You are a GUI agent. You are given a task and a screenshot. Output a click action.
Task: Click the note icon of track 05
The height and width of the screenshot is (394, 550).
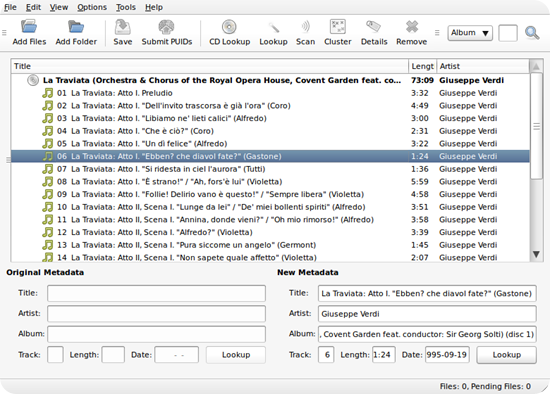pos(47,143)
